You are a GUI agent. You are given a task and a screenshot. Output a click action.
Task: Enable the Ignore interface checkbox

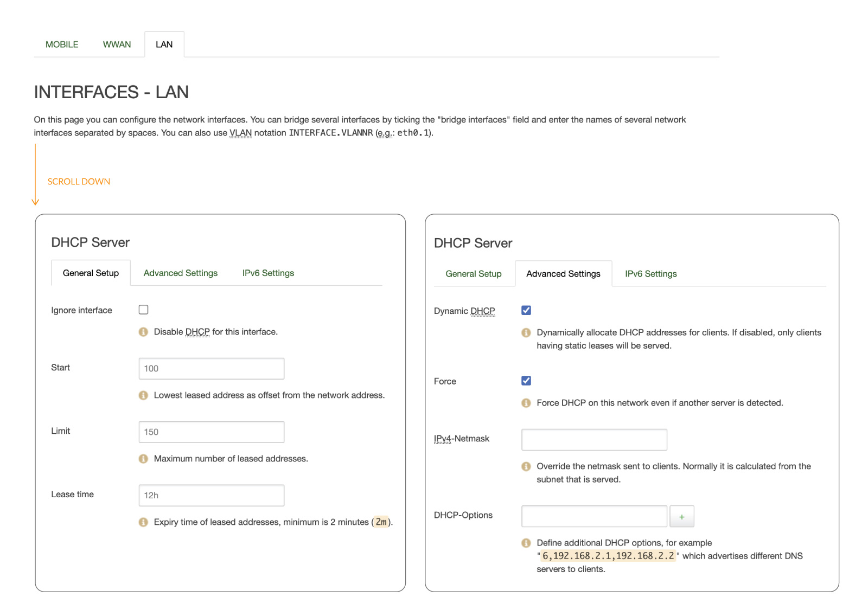tap(143, 310)
